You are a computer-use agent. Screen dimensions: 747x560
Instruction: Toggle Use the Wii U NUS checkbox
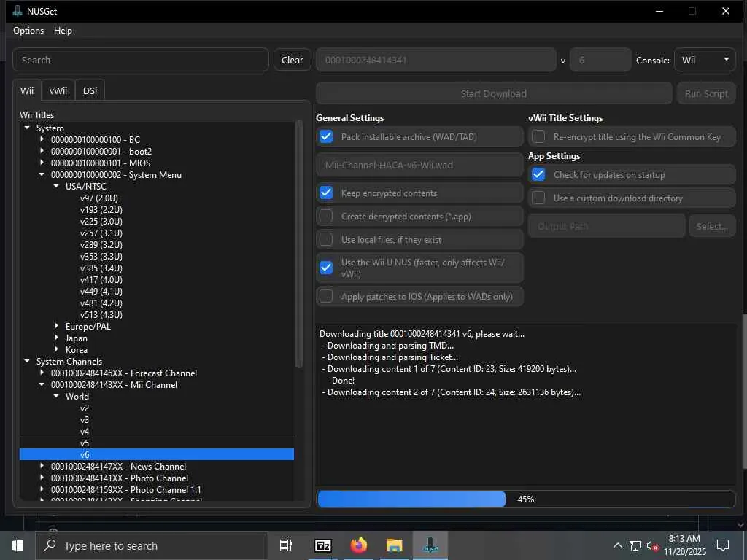[326, 268]
